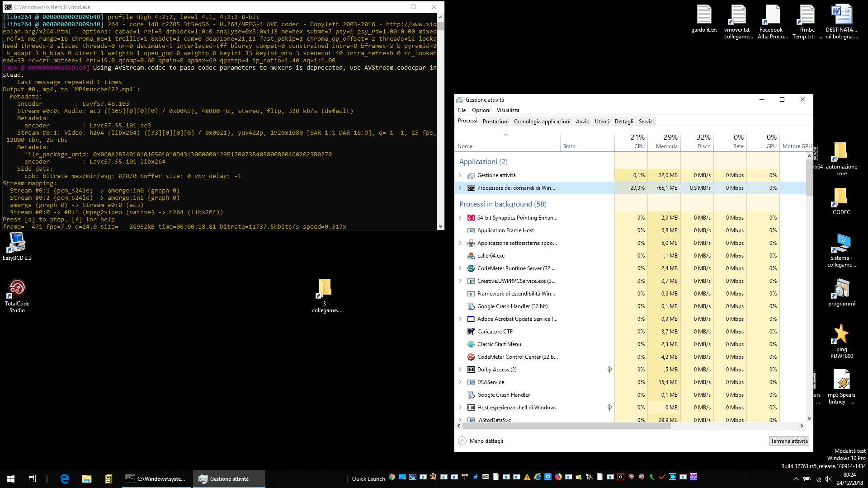Click Microsoft Edge taskbar icon
The width and height of the screenshot is (868, 488).
(x=65, y=479)
